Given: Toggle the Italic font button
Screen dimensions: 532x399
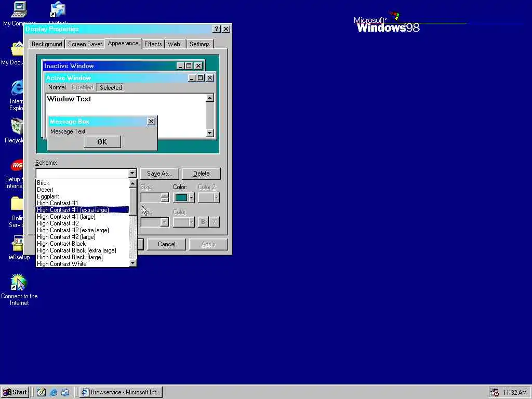Looking at the screenshot, I should pyautogui.click(x=215, y=222).
